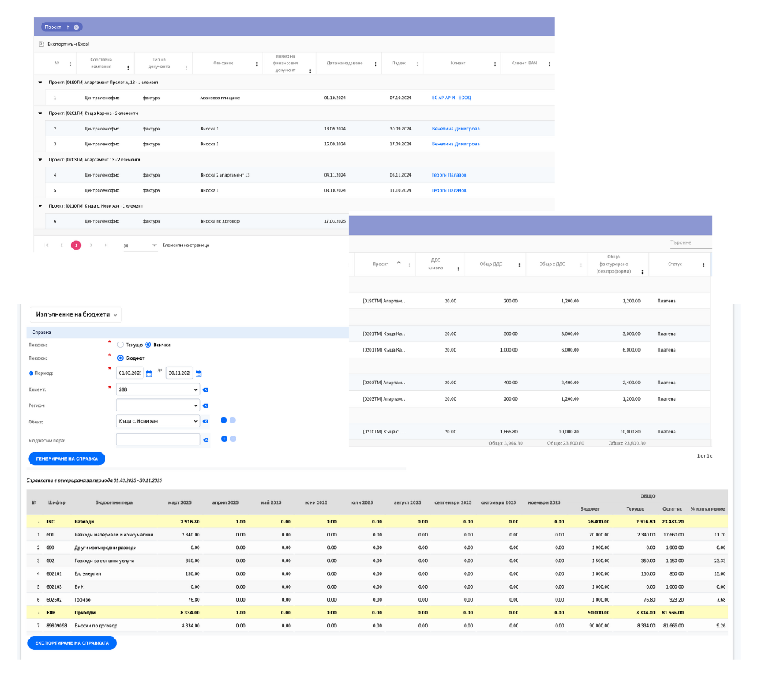Open the Статус column options menu
758x700 pixels.
[x=703, y=265]
